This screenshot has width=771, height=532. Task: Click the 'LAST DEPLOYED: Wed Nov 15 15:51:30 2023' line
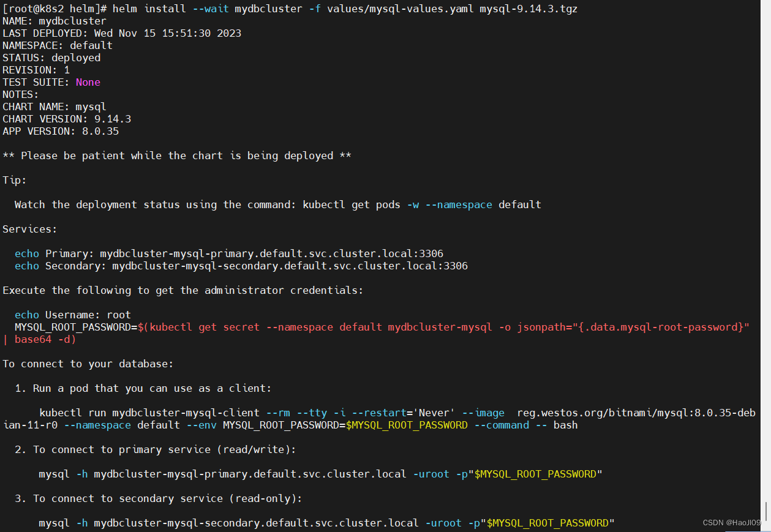(122, 33)
